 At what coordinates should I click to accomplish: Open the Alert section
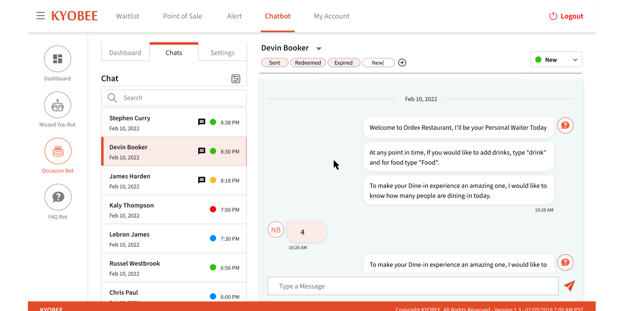pyautogui.click(x=234, y=16)
